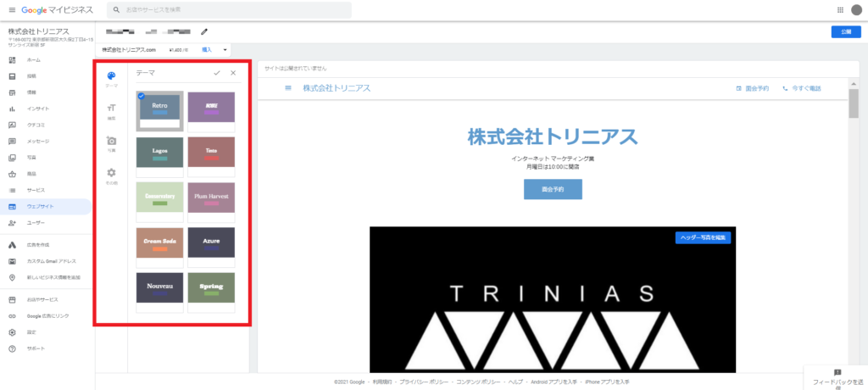The height and width of the screenshot is (390, 868).
Task: Click the blue 面会予約 button under the title
Action: (553, 189)
